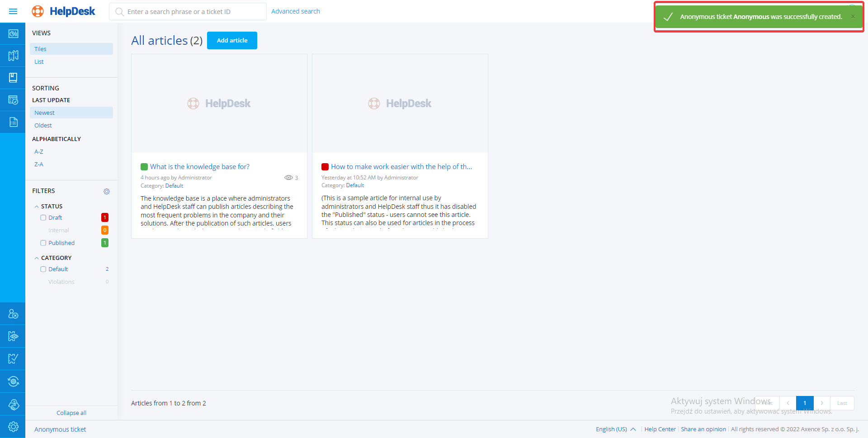The width and height of the screenshot is (868, 438).
Task: Check the Published status filter
Action: [43, 243]
